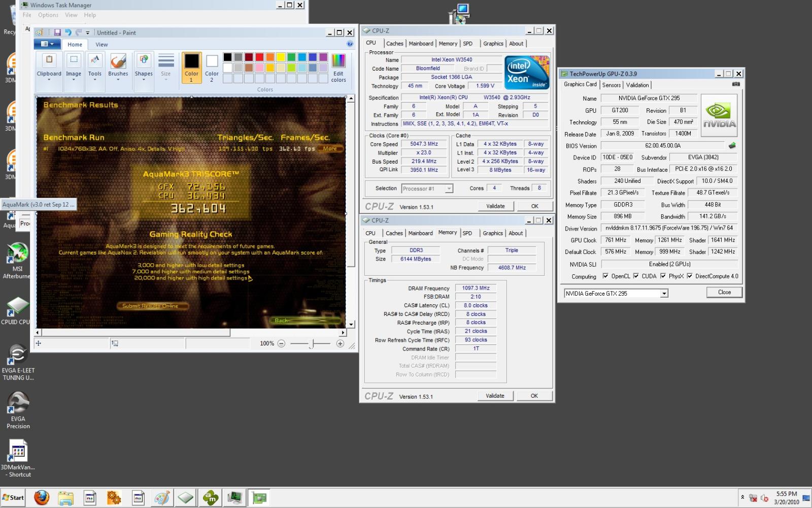Image resolution: width=812 pixels, height=508 pixels.
Task: Switch to GPU-Z Sensors tab
Action: (612, 85)
